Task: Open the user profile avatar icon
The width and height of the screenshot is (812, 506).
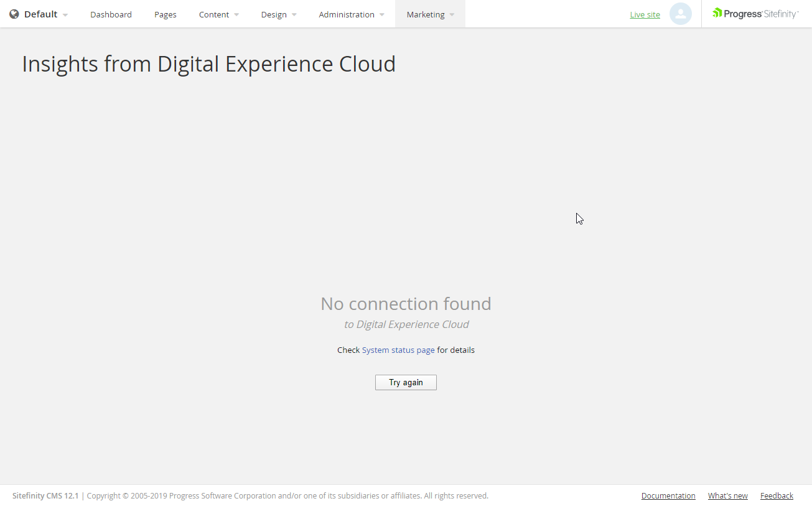Action: coord(681,14)
